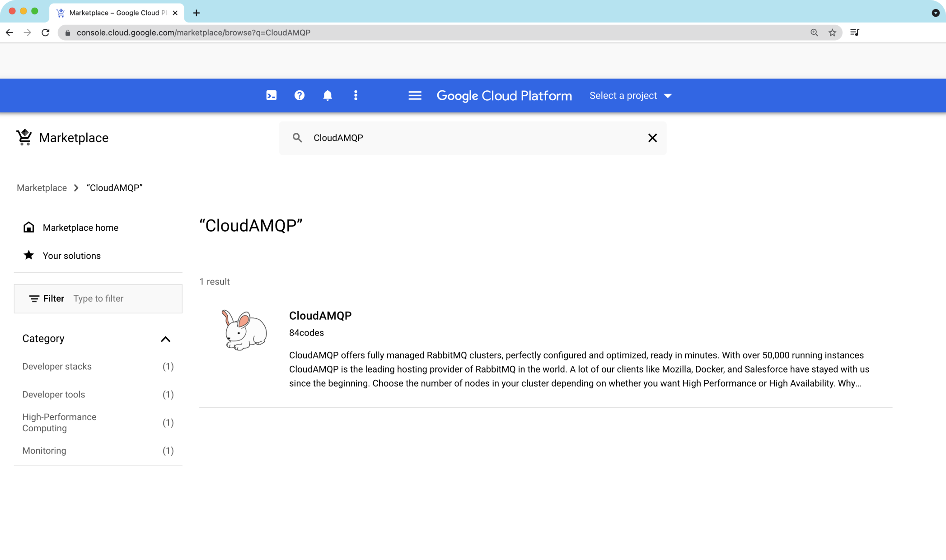Navigate to Your solutions section
Viewport: 946px width, 560px height.
[x=72, y=255]
